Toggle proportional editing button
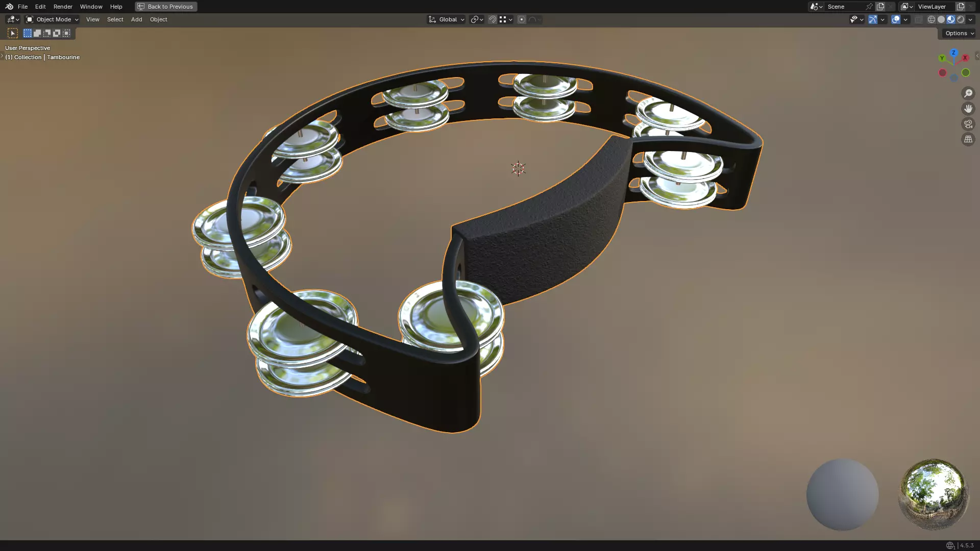The width and height of the screenshot is (980, 551). tap(522, 19)
